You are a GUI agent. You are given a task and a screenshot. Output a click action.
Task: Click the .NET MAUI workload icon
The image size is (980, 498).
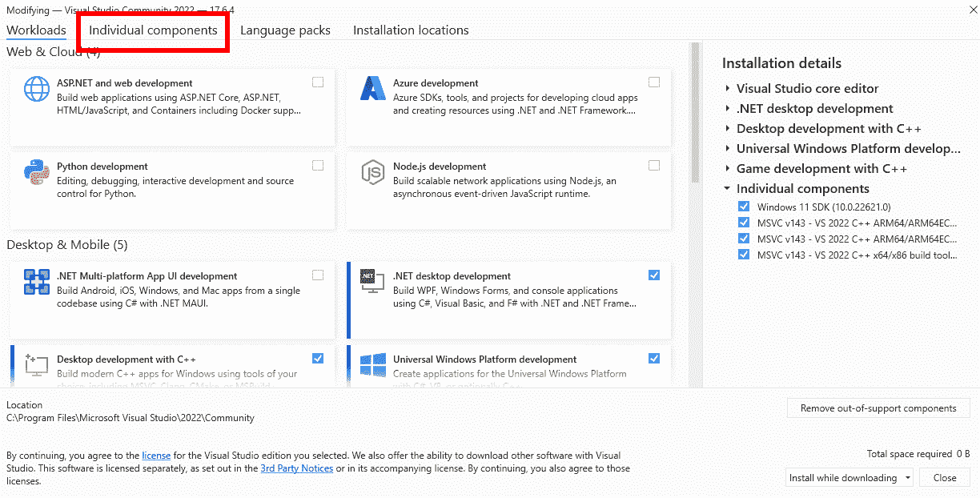tap(37, 282)
